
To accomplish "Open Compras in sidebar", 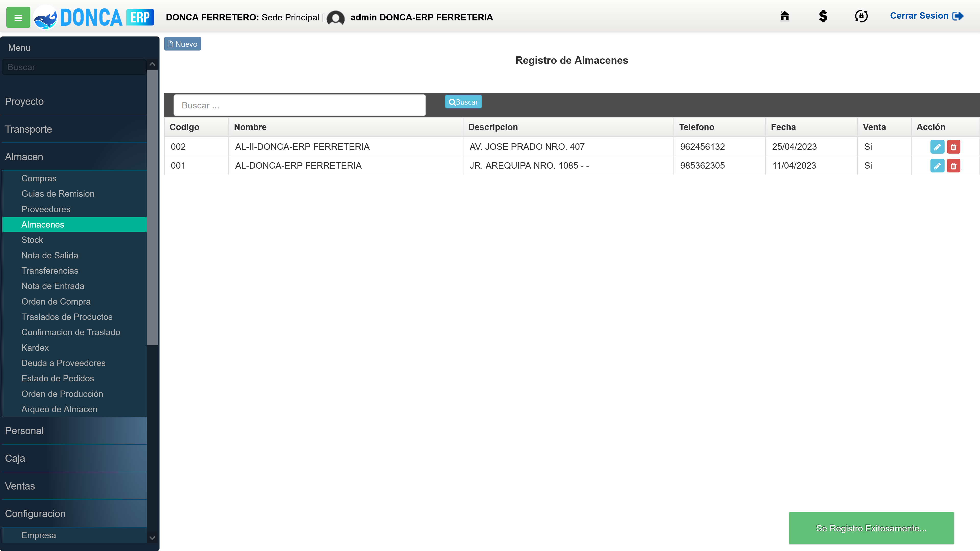I will point(74,178).
